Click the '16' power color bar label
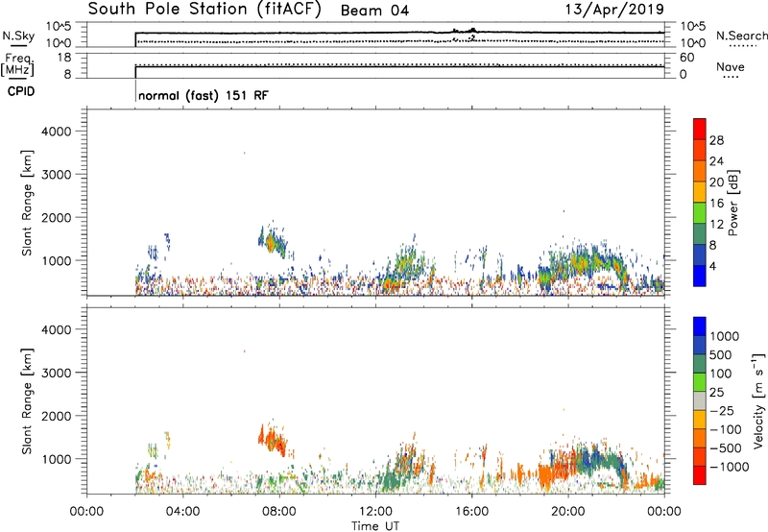The height and width of the screenshot is (532, 768). 716,204
